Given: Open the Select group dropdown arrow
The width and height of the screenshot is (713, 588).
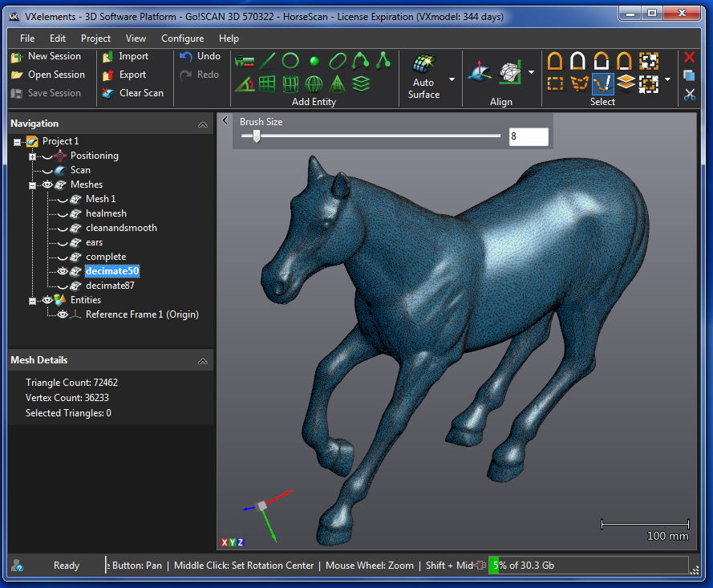Looking at the screenshot, I should [667, 79].
